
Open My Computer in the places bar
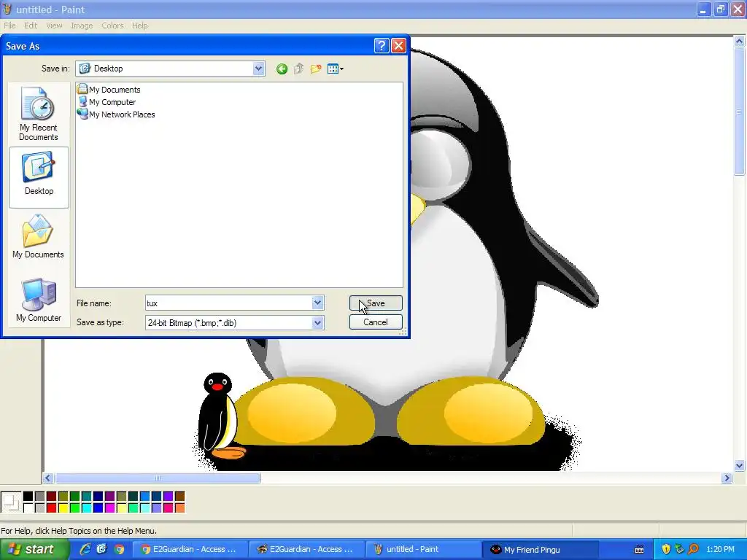(x=39, y=300)
